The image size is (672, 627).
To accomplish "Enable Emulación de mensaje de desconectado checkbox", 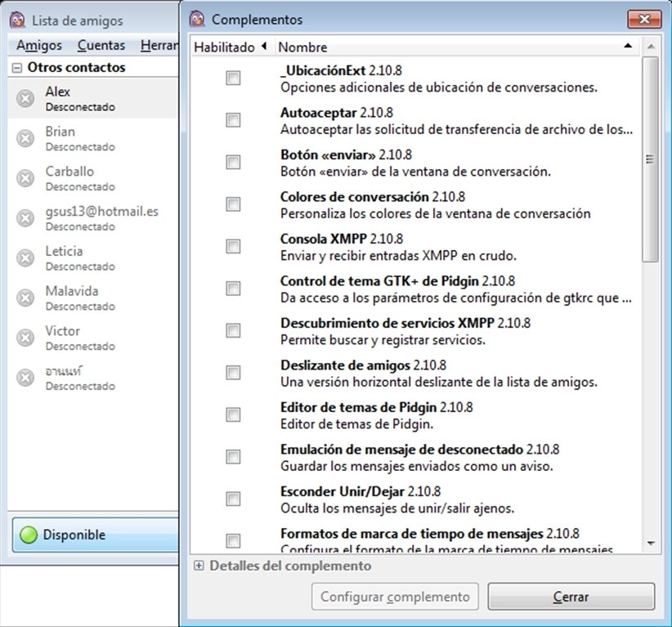I will click(x=233, y=457).
